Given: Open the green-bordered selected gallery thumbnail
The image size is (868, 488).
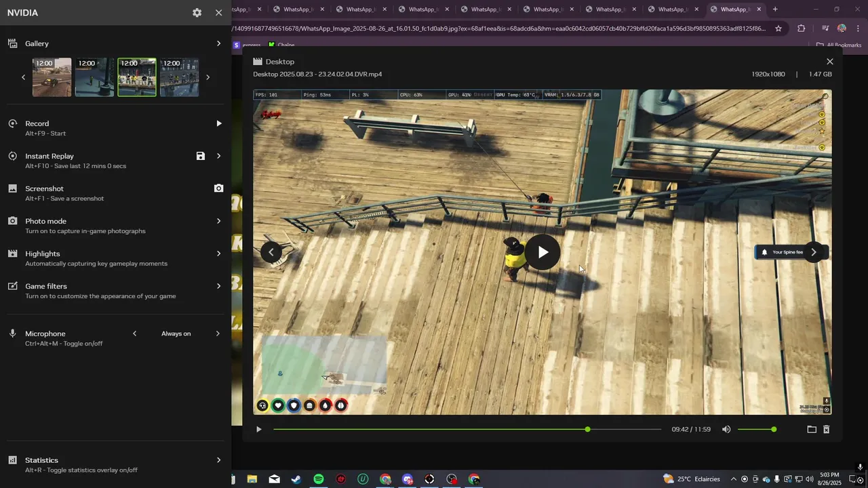Looking at the screenshot, I should (x=137, y=77).
